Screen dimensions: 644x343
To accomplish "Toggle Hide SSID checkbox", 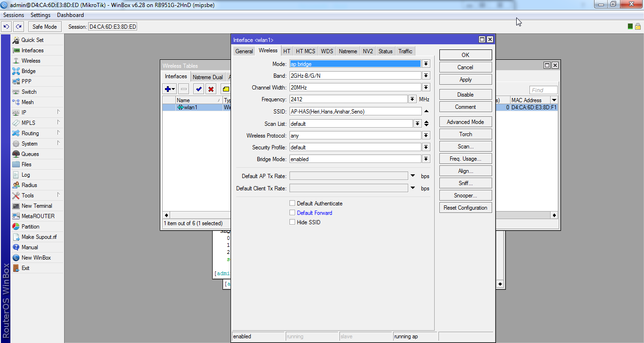I will [x=292, y=222].
